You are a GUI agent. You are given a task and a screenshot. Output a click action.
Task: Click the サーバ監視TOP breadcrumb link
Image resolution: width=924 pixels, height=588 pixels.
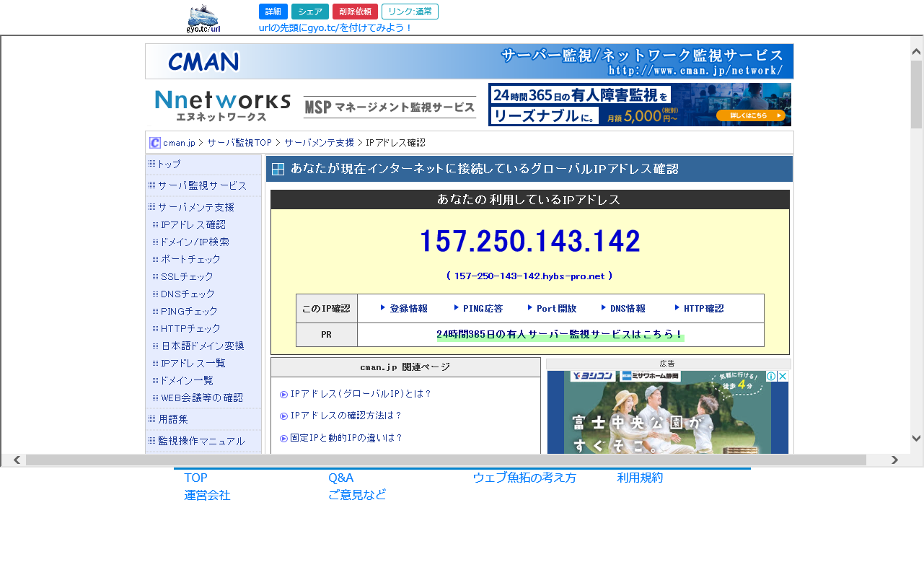coord(239,143)
